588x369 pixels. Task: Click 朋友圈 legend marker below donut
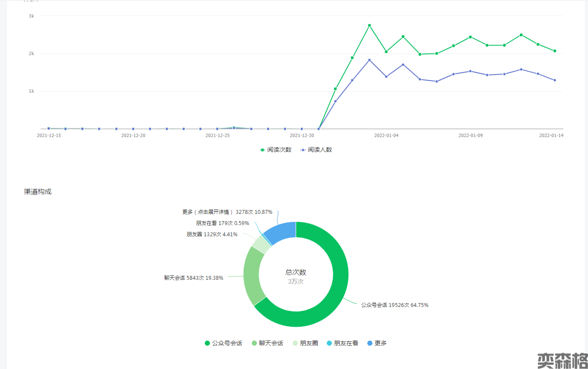(x=295, y=343)
